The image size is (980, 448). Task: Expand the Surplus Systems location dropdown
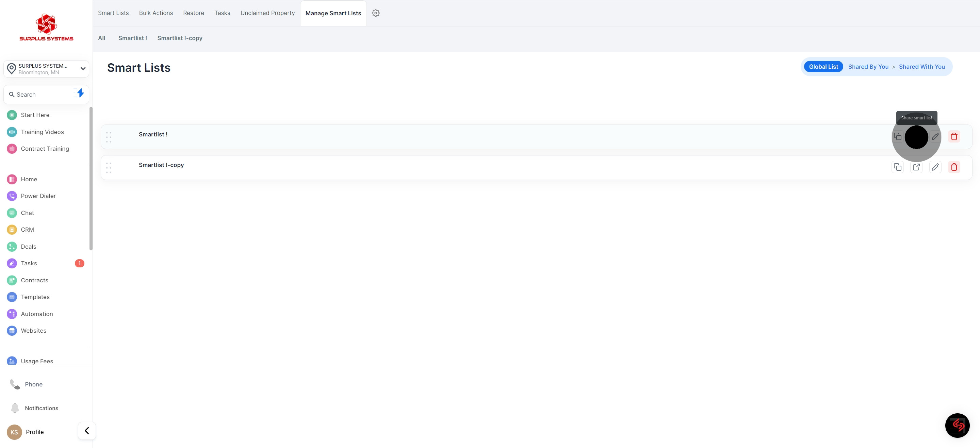coord(83,69)
